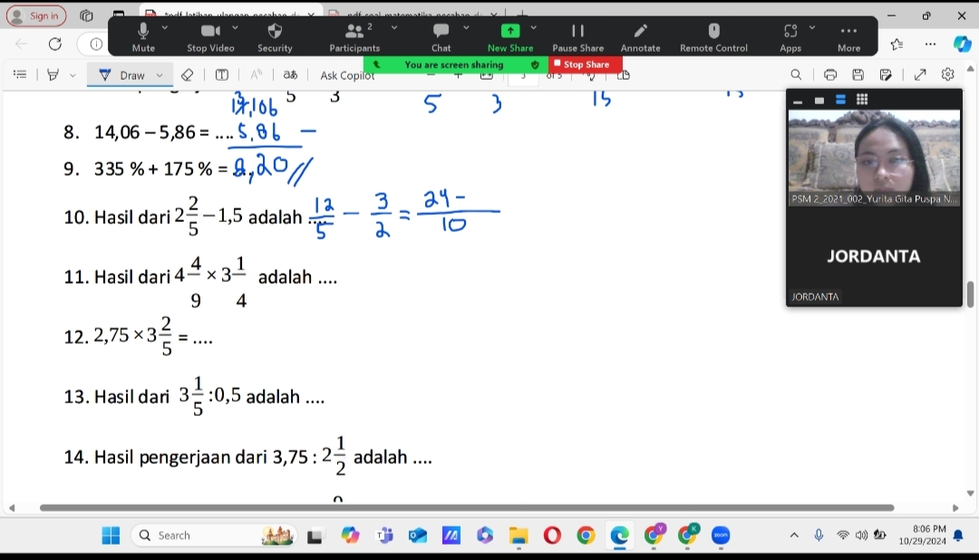Switch Zoom video panel to grid view
The width and height of the screenshot is (979, 560).
coord(862,100)
